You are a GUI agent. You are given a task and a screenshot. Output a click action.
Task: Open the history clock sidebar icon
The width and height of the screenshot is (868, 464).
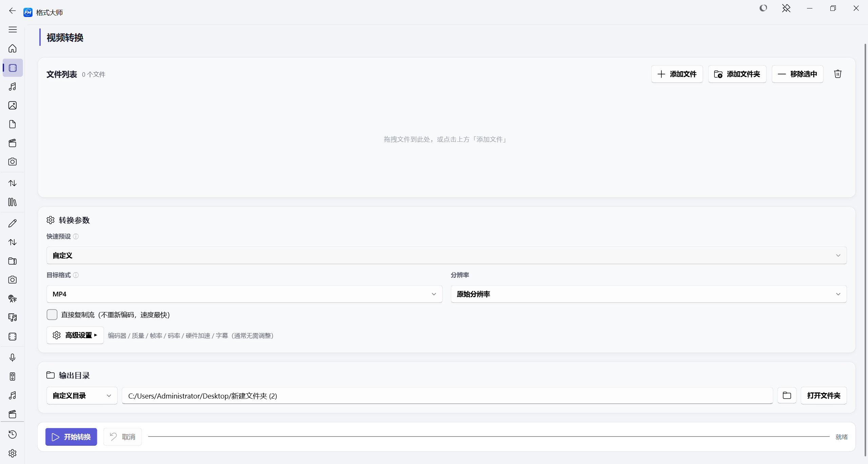pos(13,434)
